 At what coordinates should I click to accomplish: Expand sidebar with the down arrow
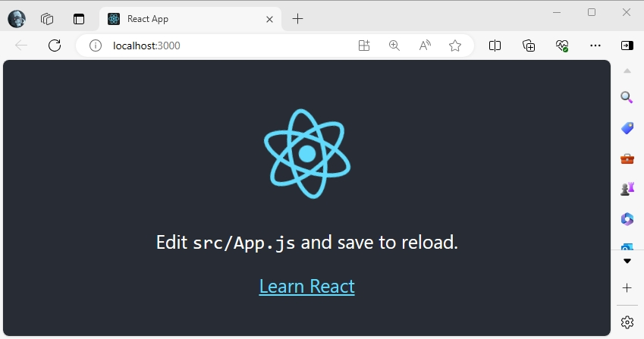pos(627,261)
